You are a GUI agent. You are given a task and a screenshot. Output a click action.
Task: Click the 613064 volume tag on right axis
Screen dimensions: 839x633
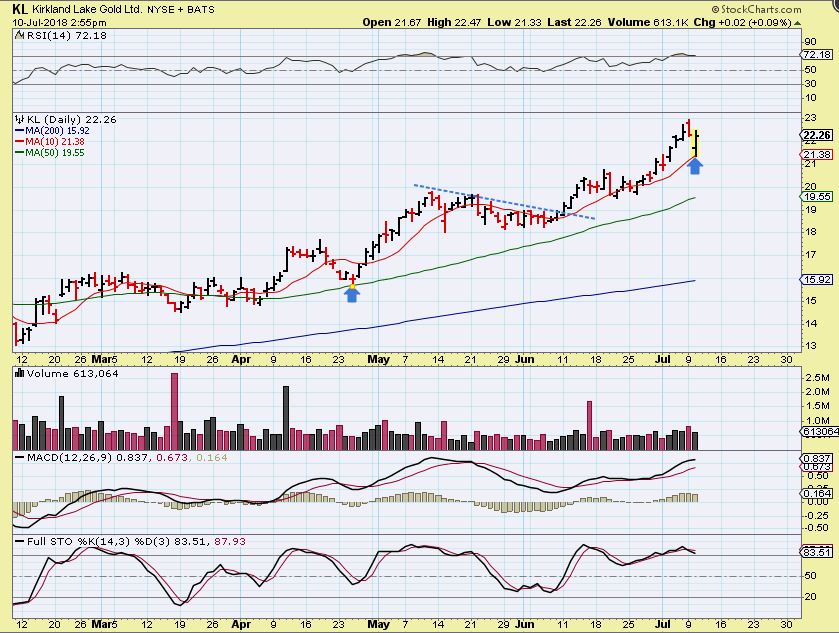coord(819,432)
